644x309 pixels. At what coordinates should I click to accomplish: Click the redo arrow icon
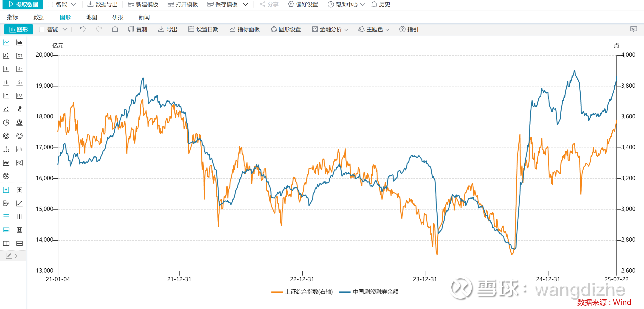tap(99, 29)
